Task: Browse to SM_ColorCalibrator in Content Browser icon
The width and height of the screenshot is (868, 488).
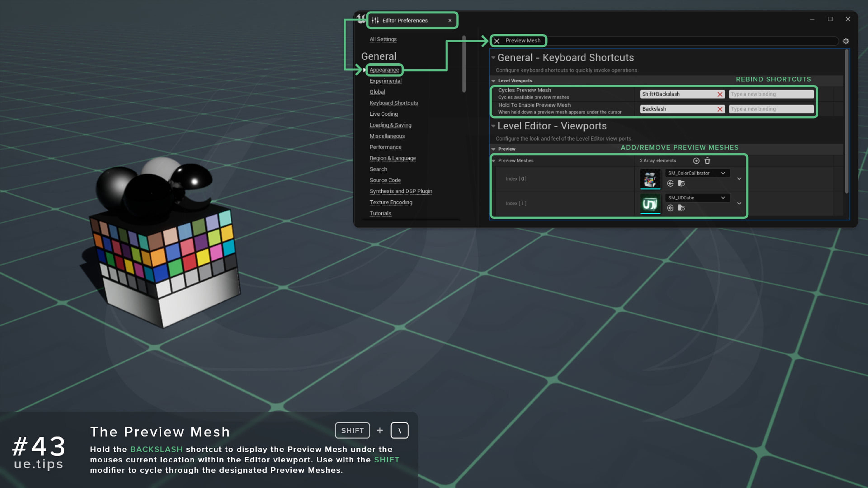Action: [681, 183]
